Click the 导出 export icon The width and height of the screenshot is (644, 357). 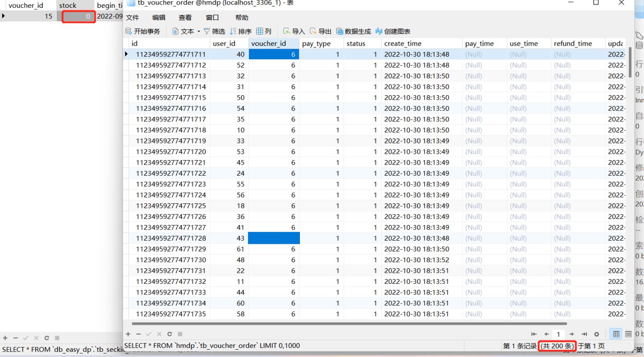point(313,31)
